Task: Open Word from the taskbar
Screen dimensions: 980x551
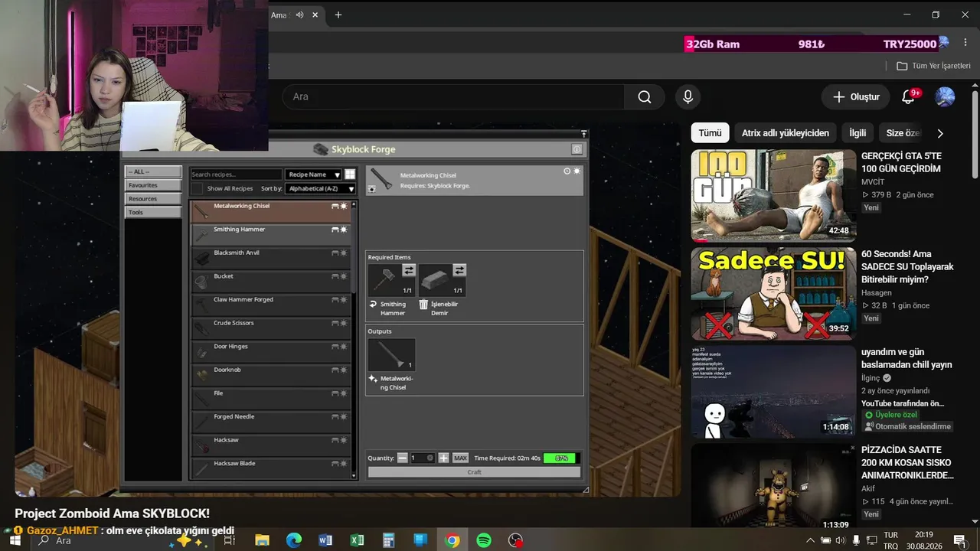Action: point(325,540)
